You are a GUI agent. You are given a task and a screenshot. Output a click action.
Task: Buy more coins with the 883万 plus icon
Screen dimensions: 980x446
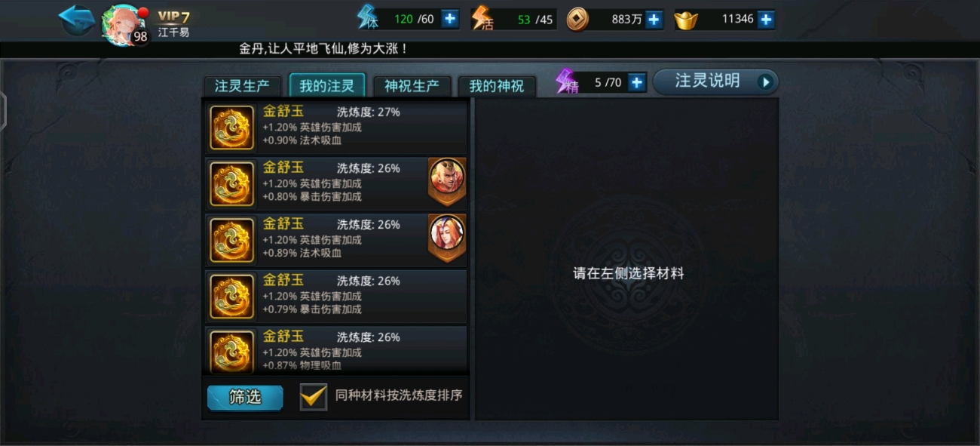click(654, 19)
